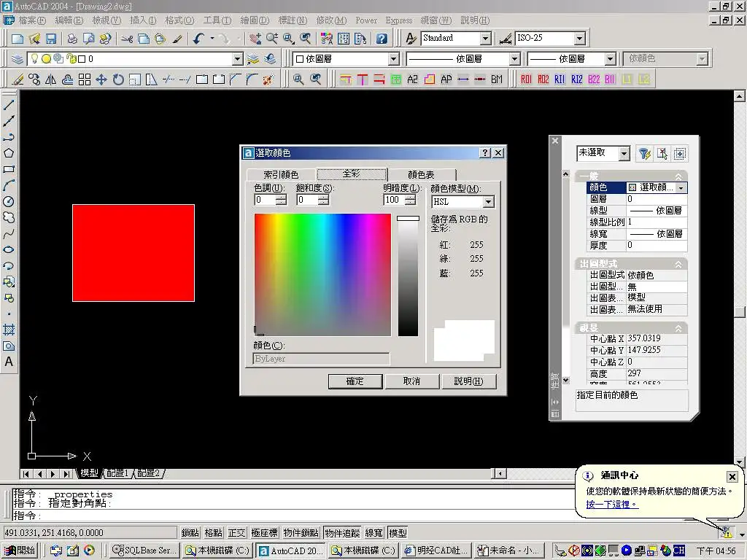Open the 顏色模型 HSL dropdown in the dialog
This screenshot has height=560, width=747.
click(x=488, y=202)
